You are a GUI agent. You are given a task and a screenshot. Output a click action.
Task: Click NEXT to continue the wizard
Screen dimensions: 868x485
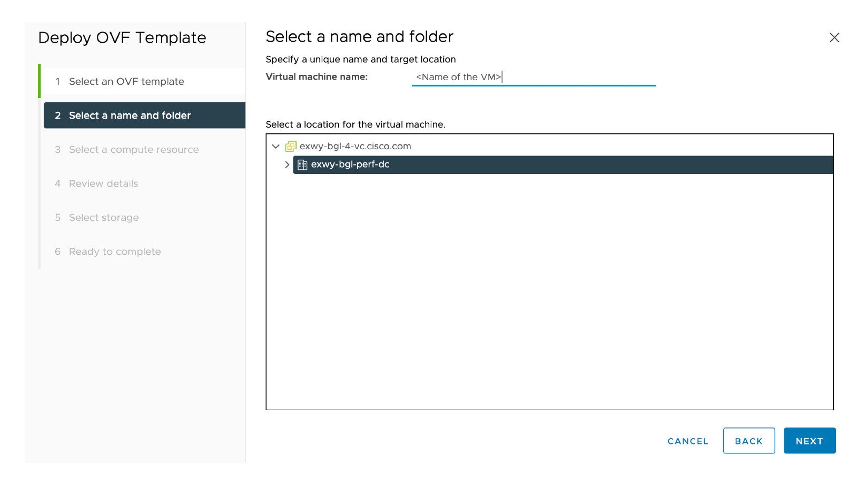pyautogui.click(x=809, y=441)
